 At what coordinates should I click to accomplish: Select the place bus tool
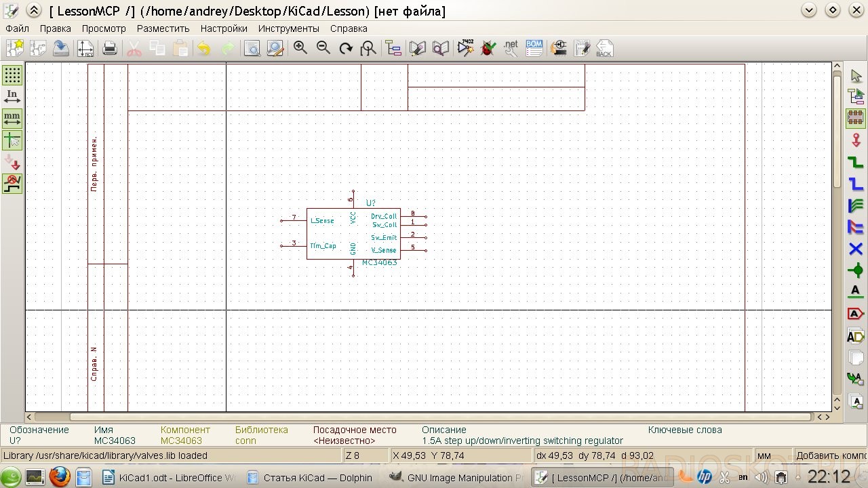click(x=856, y=184)
